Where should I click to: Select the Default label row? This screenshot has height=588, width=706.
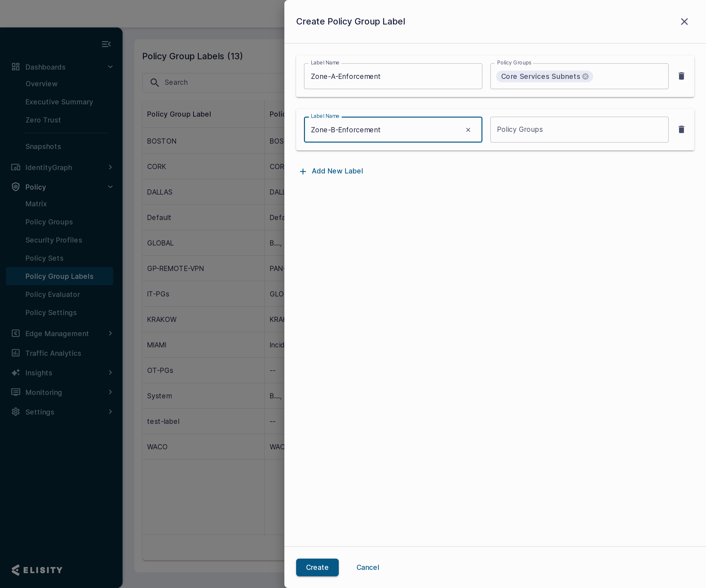(213, 218)
